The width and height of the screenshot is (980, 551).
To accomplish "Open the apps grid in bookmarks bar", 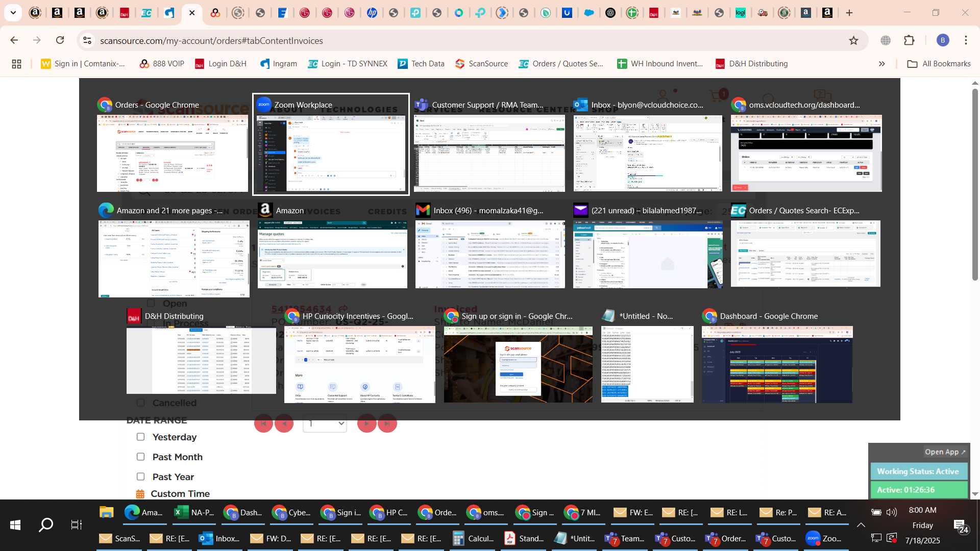I will (x=16, y=64).
